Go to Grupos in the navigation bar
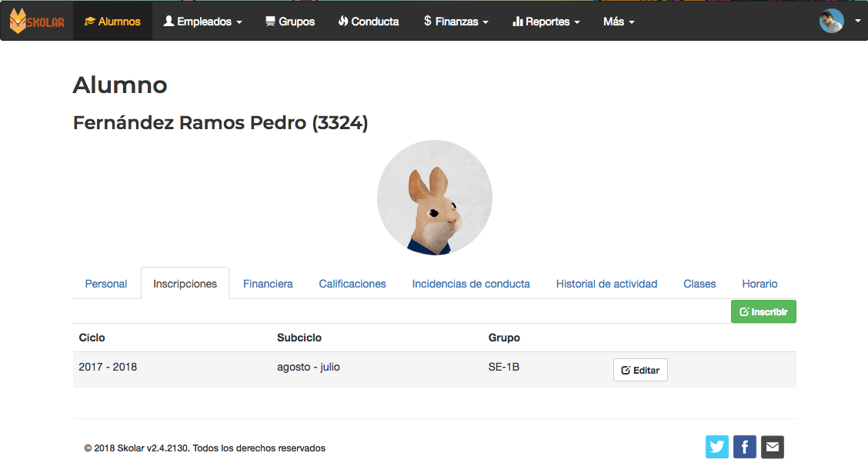Image resolution: width=868 pixels, height=466 pixels. (x=289, y=22)
